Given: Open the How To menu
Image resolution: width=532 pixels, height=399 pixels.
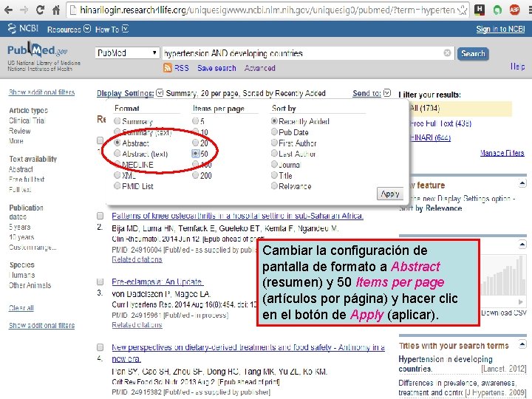Looking at the screenshot, I should point(112,29).
